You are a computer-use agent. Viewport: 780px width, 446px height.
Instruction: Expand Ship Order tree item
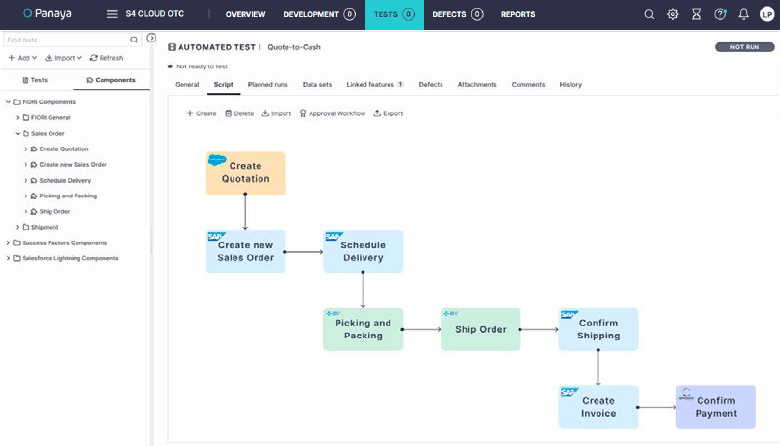coord(26,211)
